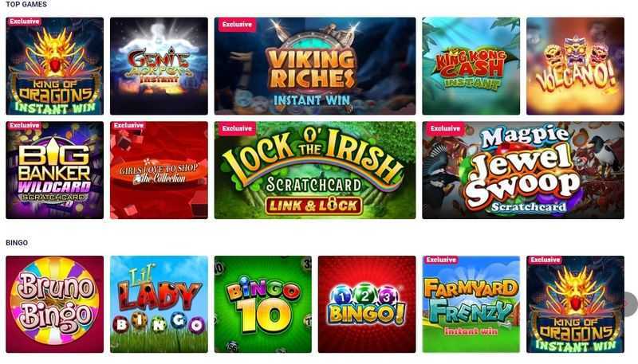Screen dimensions: 638x364
Task: Open King of Dragons in Top Games
Action: [x=54, y=66]
